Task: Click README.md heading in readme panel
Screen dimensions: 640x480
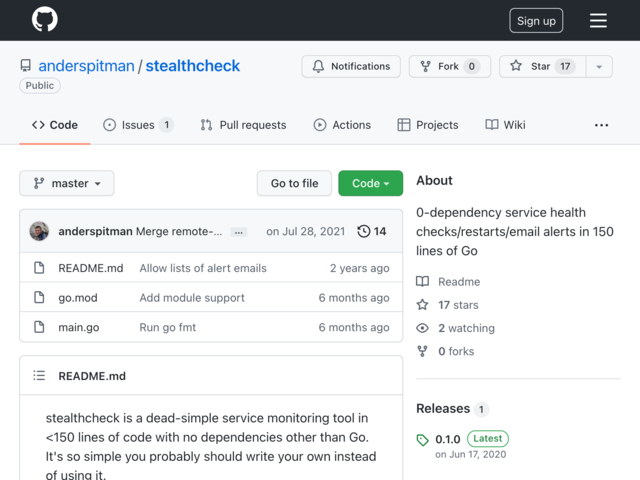Action: click(92, 376)
